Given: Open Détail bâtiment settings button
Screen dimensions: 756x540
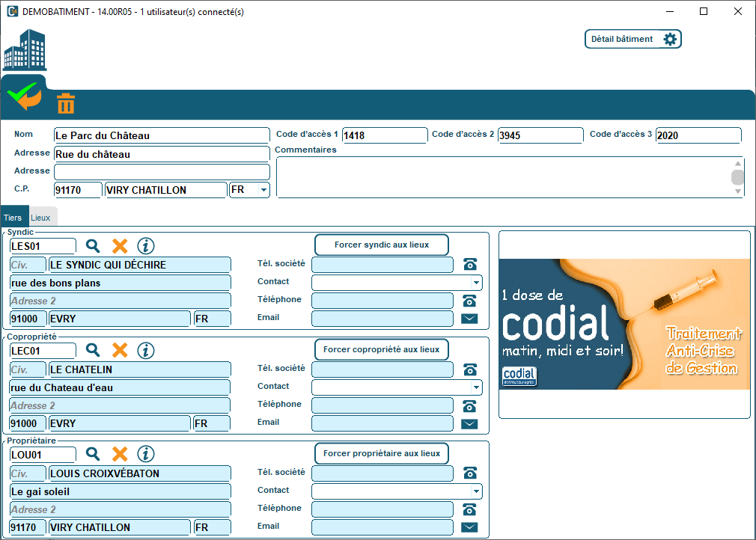Looking at the screenshot, I should tap(632, 39).
